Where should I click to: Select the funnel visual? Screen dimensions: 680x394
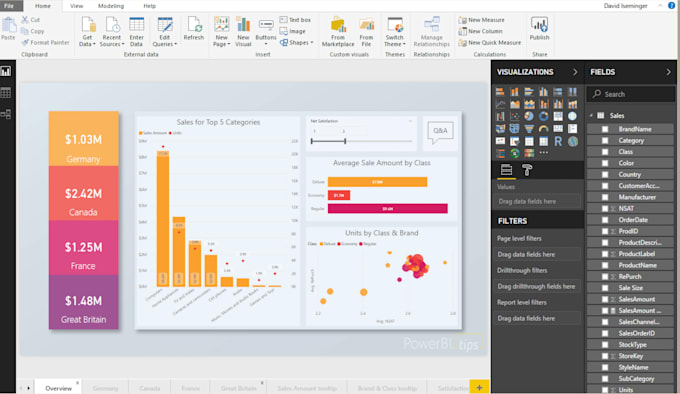pyautogui.click(x=529, y=129)
